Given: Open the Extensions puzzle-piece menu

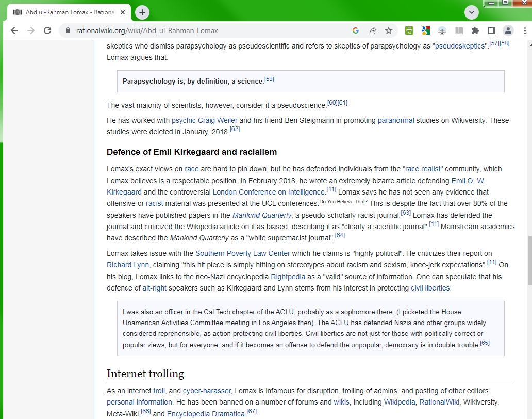Looking at the screenshot, I should point(475,30).
